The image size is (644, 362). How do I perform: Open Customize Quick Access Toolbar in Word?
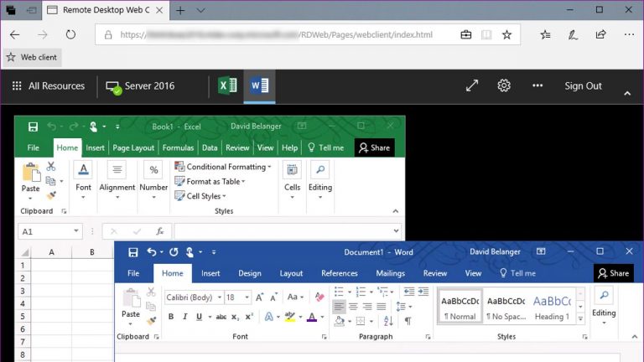click(214, 252)
